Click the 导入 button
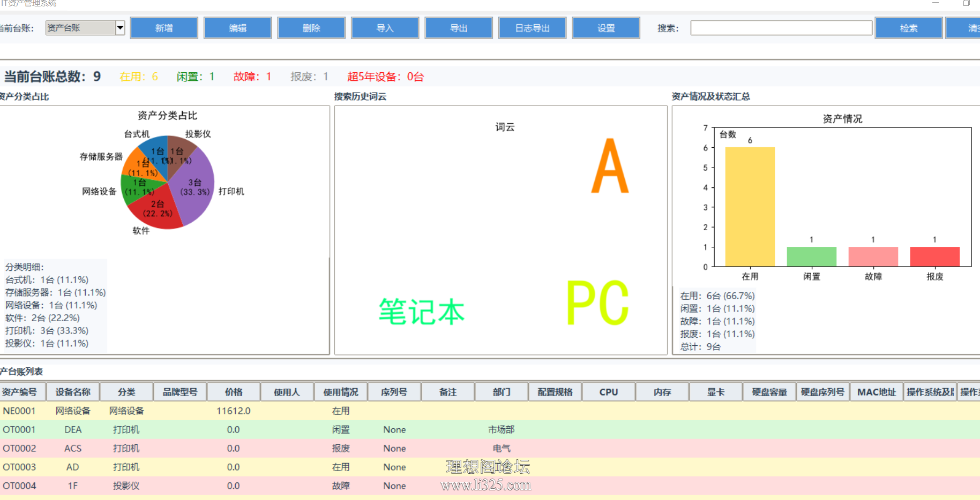980x500 pixels. 385,28
